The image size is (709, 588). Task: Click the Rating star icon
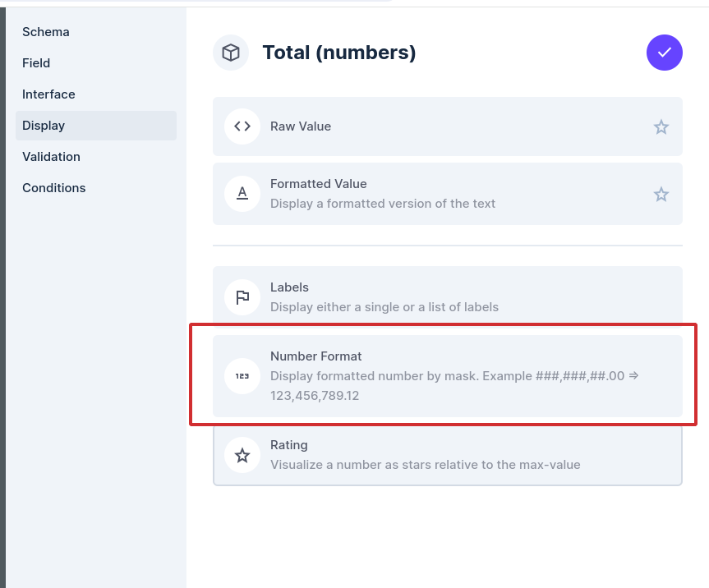(242, 455)
